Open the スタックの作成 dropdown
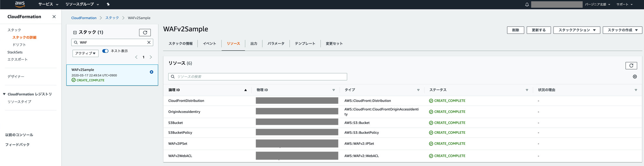 coord(622,30)
